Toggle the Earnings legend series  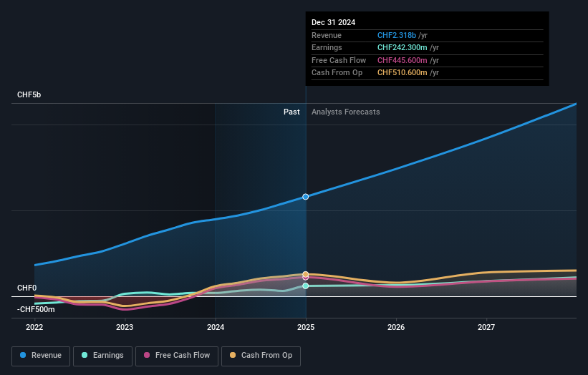[x=102, y=356]
